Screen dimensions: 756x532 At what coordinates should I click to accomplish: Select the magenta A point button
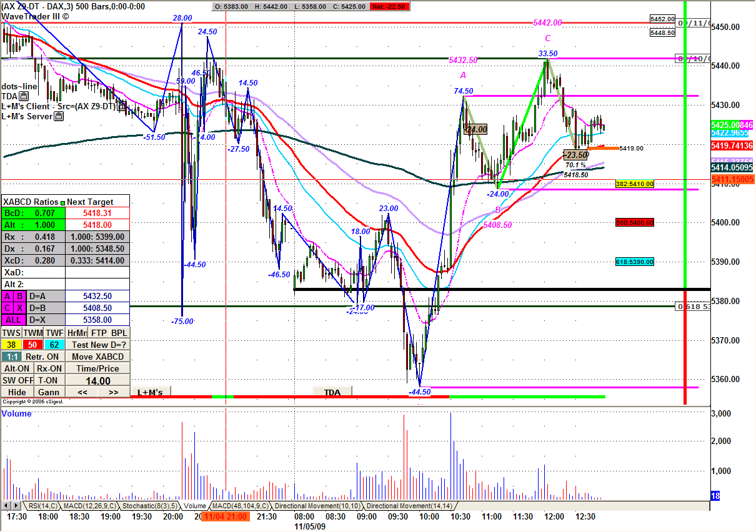click(x=6, y=296)
